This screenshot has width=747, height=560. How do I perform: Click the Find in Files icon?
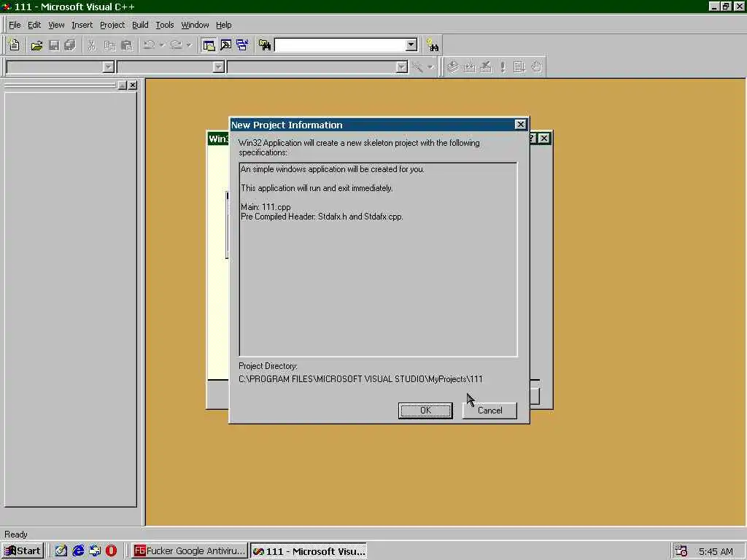265,45
